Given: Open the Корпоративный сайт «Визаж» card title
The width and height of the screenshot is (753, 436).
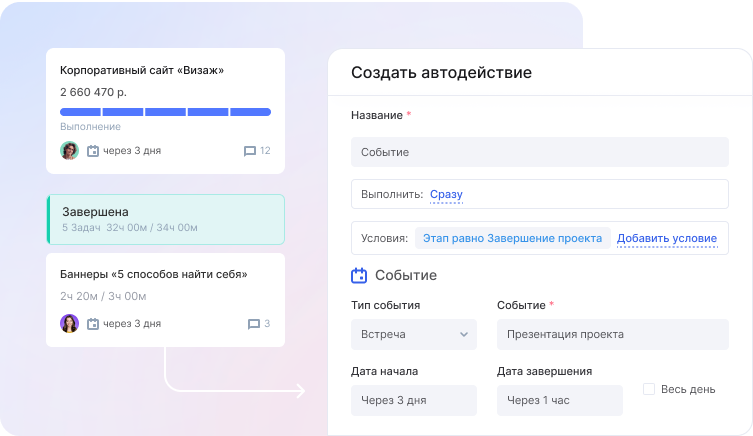Looking at the screenshot, I should tap(142, 71).
